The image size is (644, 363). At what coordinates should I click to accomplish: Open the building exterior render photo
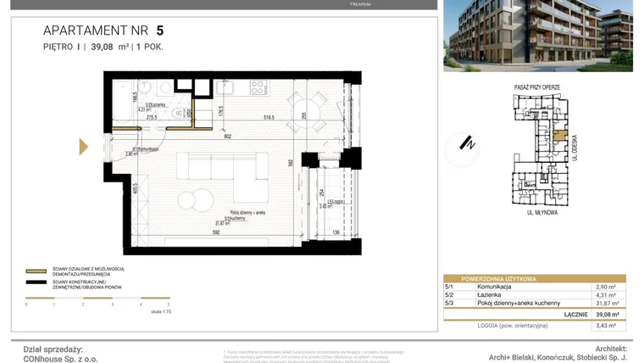[538, 36]
